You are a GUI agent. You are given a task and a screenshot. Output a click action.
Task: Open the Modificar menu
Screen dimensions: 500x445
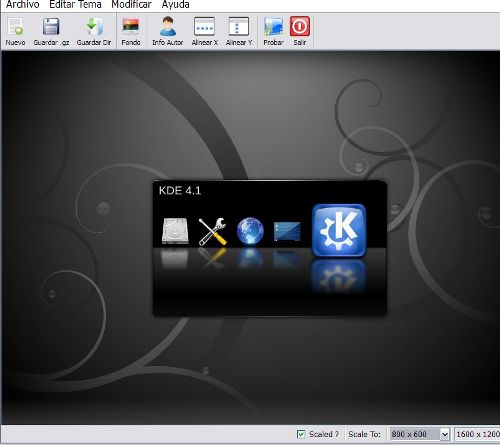pyautogui.click(x=131, y=5)
